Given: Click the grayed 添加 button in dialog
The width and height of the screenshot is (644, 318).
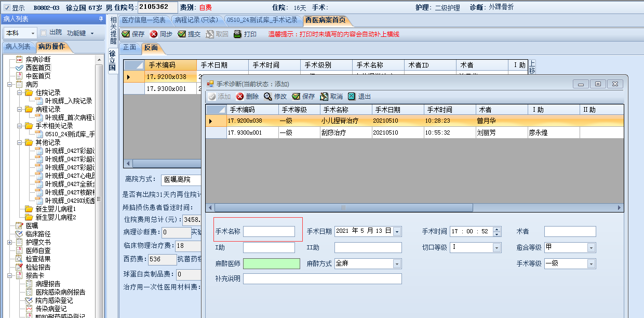Looking at the screenshot, I should pos(219,97).
